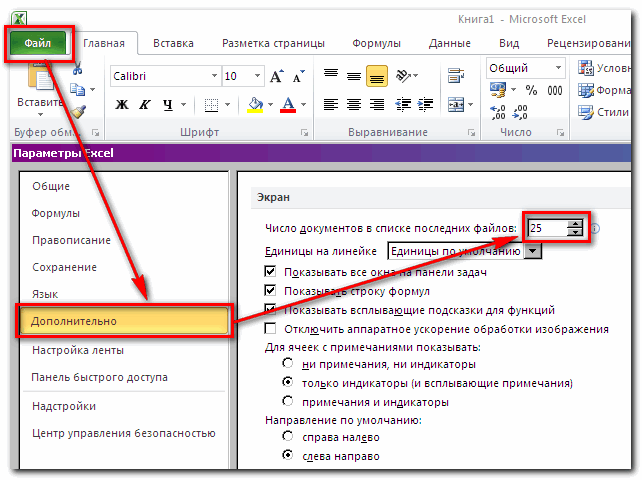Decrease decimal places

[520, 112]
